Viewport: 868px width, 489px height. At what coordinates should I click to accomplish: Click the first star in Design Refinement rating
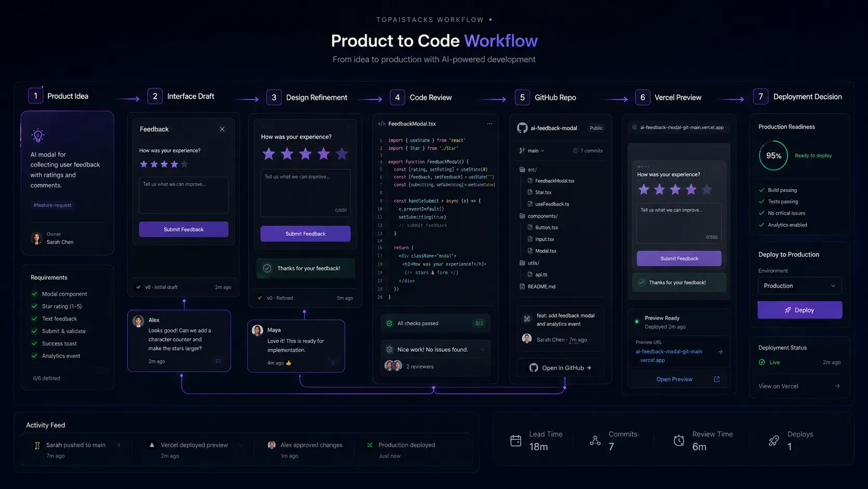click(268, 154)
